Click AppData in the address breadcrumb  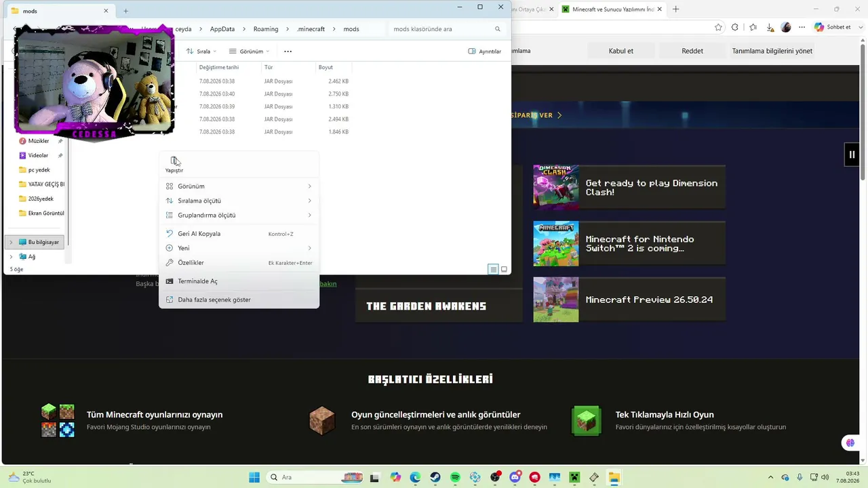222,29
